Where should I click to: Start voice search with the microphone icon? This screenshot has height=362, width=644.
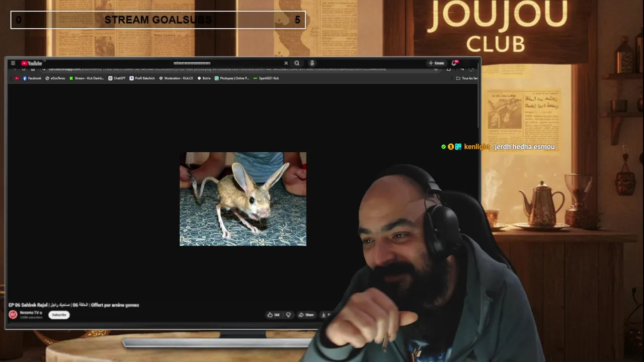pyautogui.click(x=312, y=63)
